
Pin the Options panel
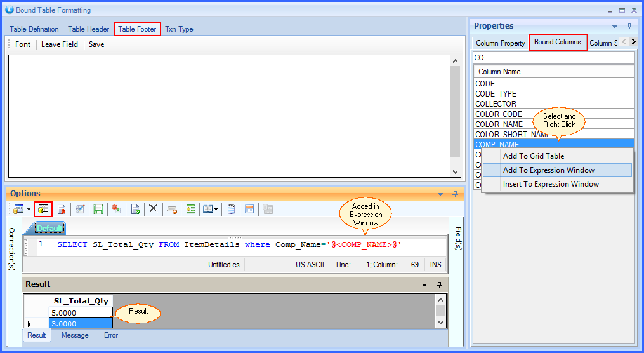tap(455, 194)
